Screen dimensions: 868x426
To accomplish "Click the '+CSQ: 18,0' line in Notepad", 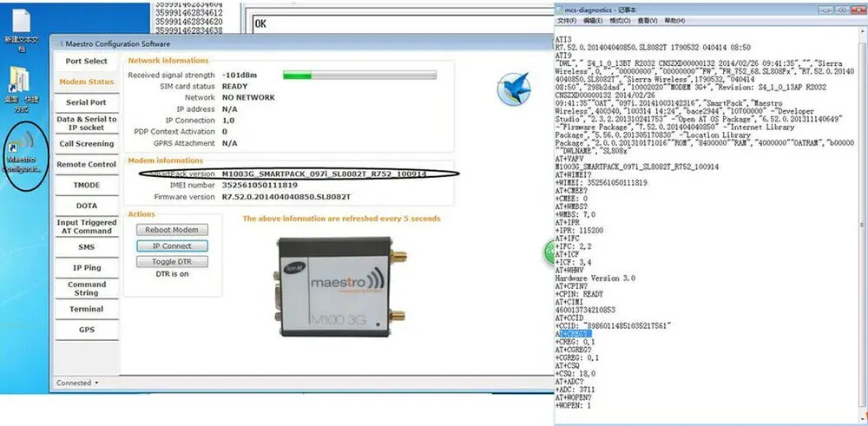I will [x=575, y=374].
